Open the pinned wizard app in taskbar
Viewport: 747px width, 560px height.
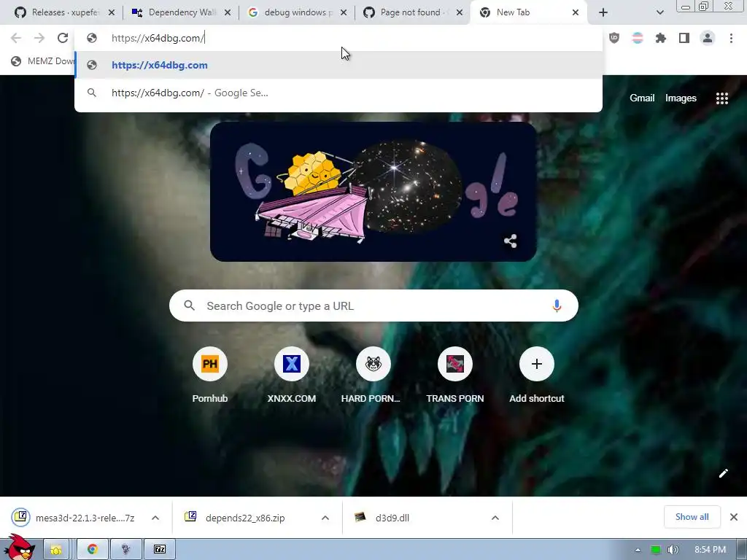[x=125, y=550]
